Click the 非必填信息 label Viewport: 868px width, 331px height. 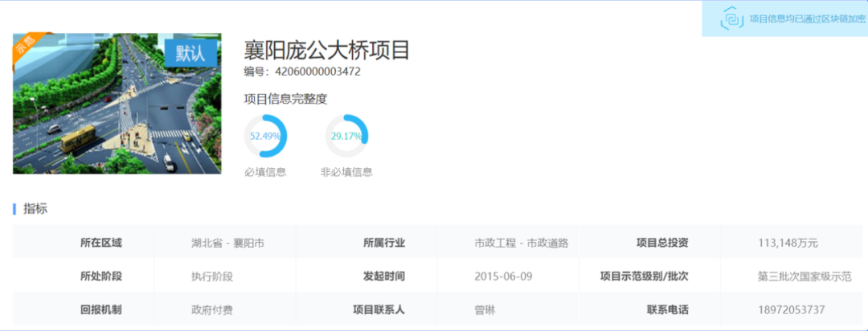(x=346, y=172)
